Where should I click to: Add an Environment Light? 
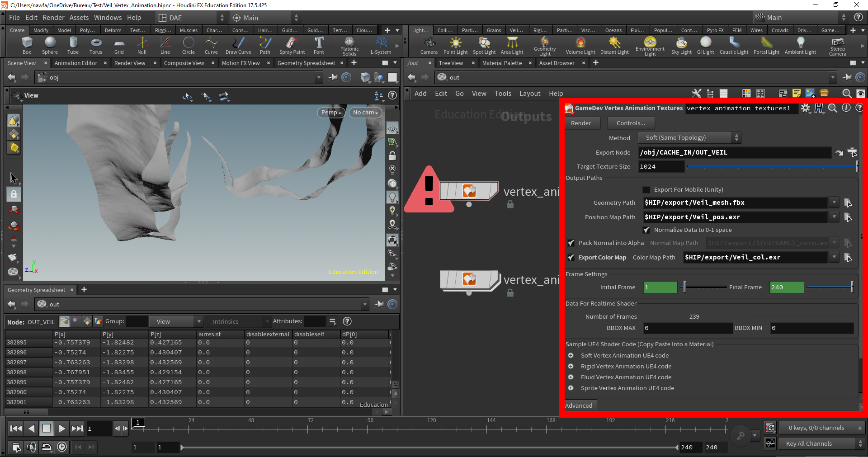pos(650,47)
